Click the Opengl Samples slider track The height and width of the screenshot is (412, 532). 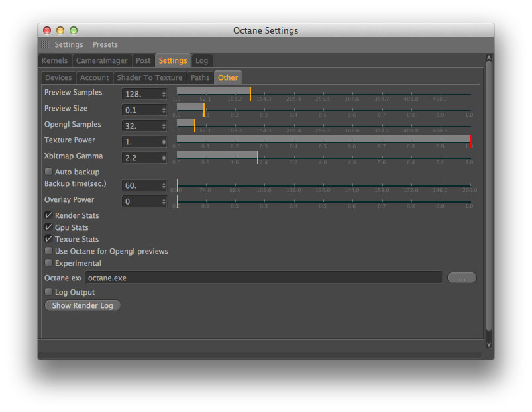click(x=324, y=126)
